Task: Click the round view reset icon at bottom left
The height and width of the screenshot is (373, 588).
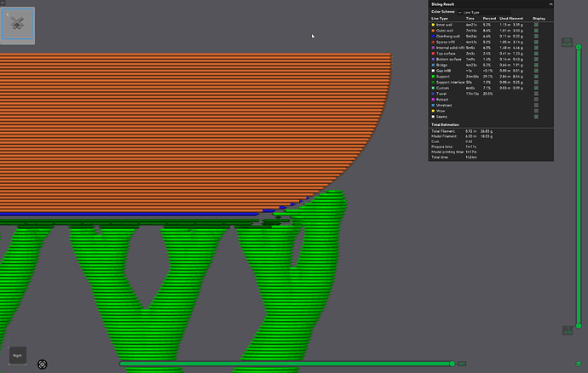Action: tap(43, 364)
